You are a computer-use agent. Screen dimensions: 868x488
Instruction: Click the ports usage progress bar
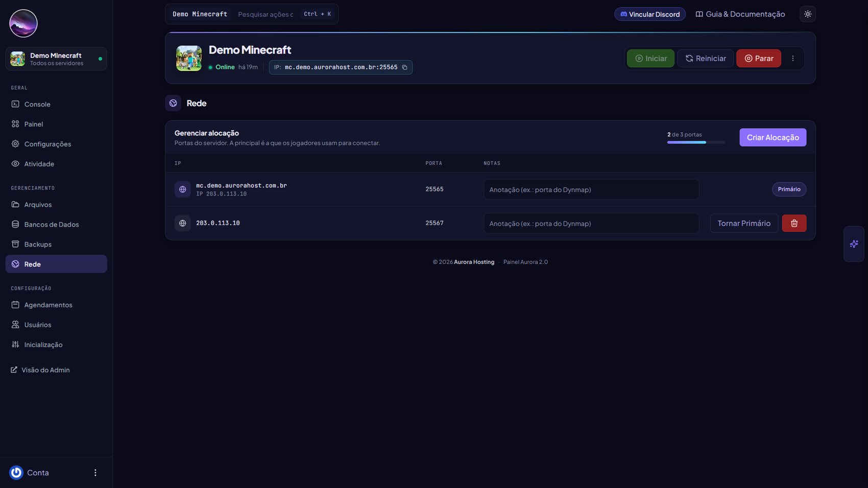point(696,142)
